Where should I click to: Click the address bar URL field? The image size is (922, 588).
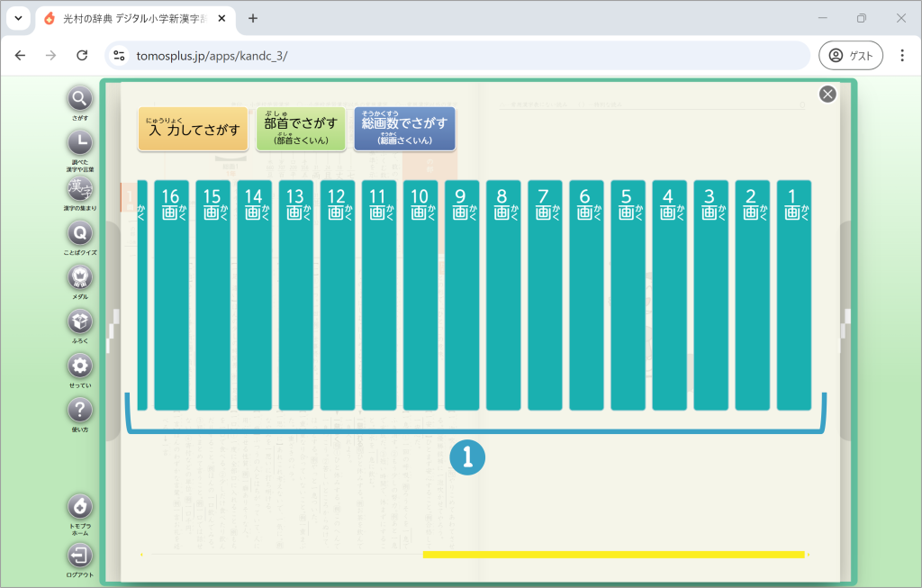click(457, 55)
